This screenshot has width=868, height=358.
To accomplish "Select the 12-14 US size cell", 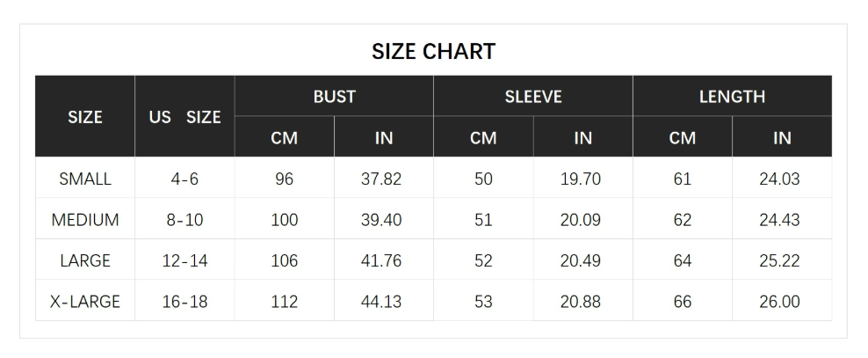I will (184, 261).
